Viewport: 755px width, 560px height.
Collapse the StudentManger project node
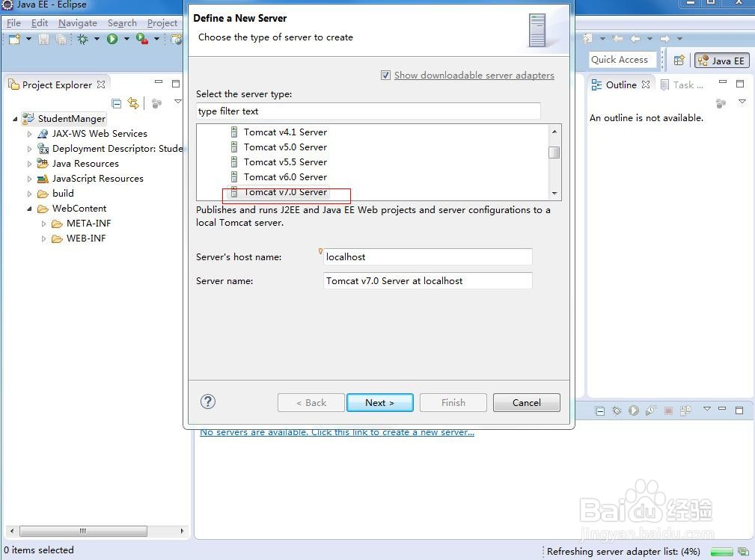(15, 118)
